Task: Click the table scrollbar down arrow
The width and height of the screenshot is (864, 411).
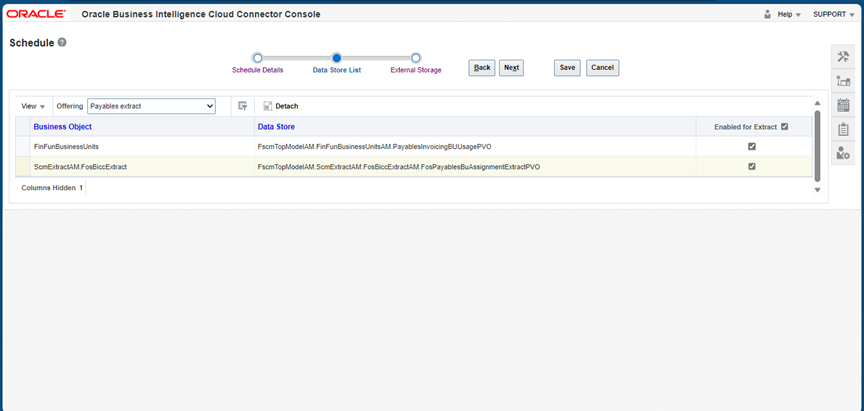Action: point(818,190)
